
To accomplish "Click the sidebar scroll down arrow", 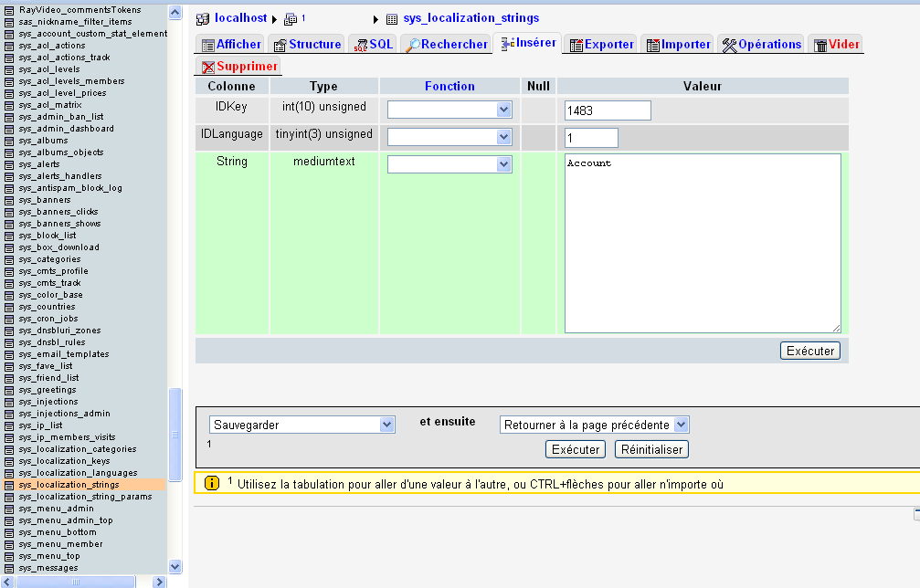I will pos(175,566).
